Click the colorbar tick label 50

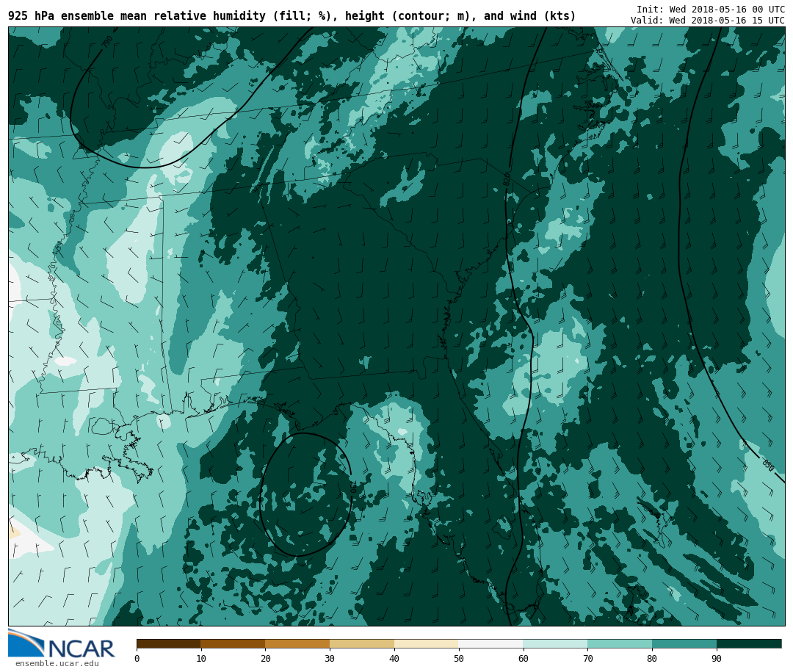pyautogui.click(x=458, y=659)
